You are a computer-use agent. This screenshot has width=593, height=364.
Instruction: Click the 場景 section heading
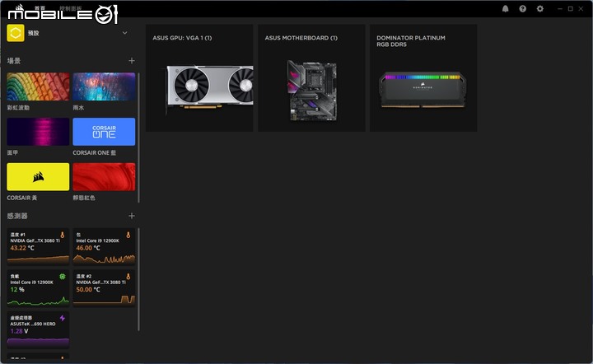[14, 61]
